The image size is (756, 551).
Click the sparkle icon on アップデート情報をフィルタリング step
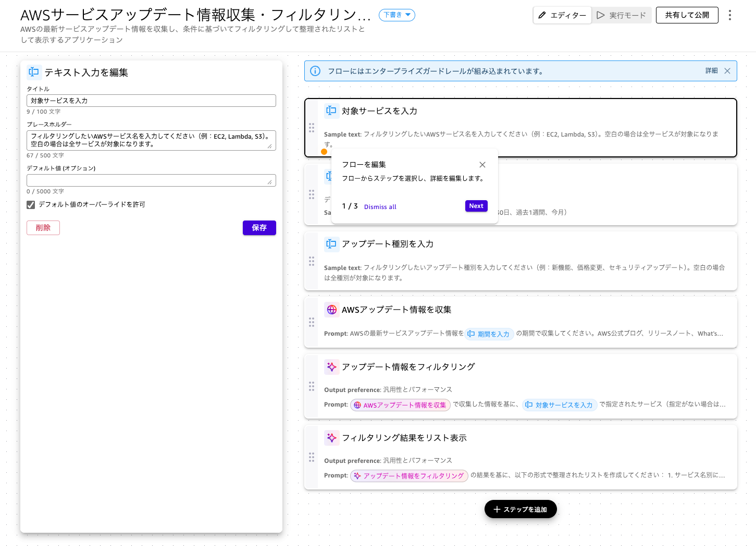[x=331, y=367]
